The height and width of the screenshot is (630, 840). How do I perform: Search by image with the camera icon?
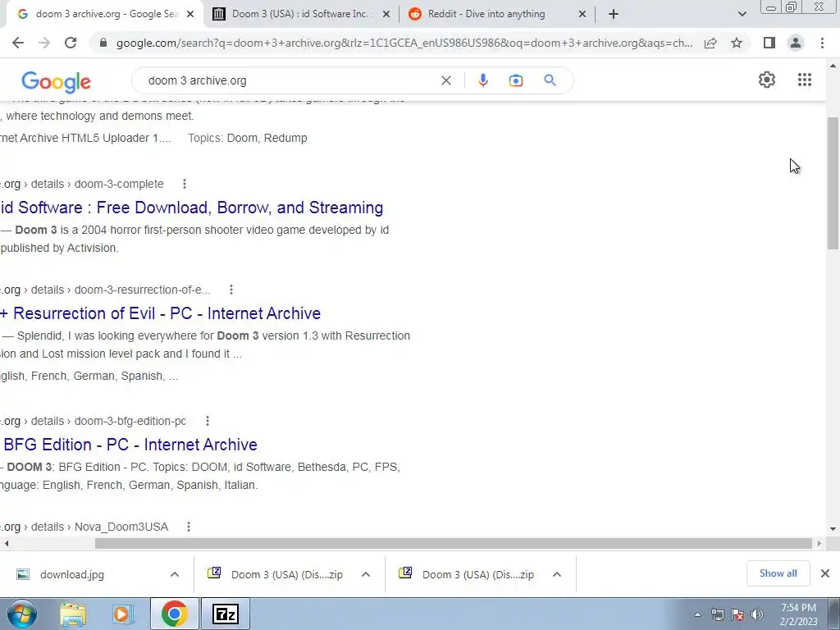pos(516,80)
